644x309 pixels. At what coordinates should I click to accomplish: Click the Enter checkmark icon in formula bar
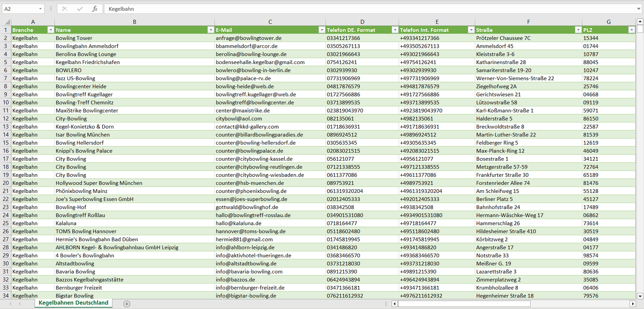point(80,9)
